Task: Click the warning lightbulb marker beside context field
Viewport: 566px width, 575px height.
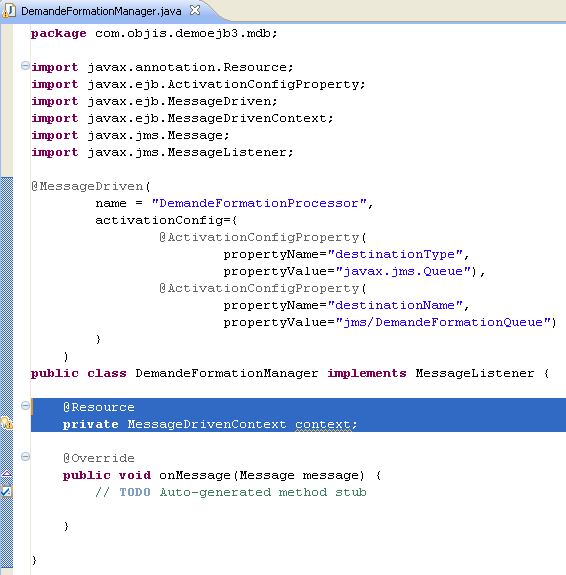Action: [x=7, y=423]
